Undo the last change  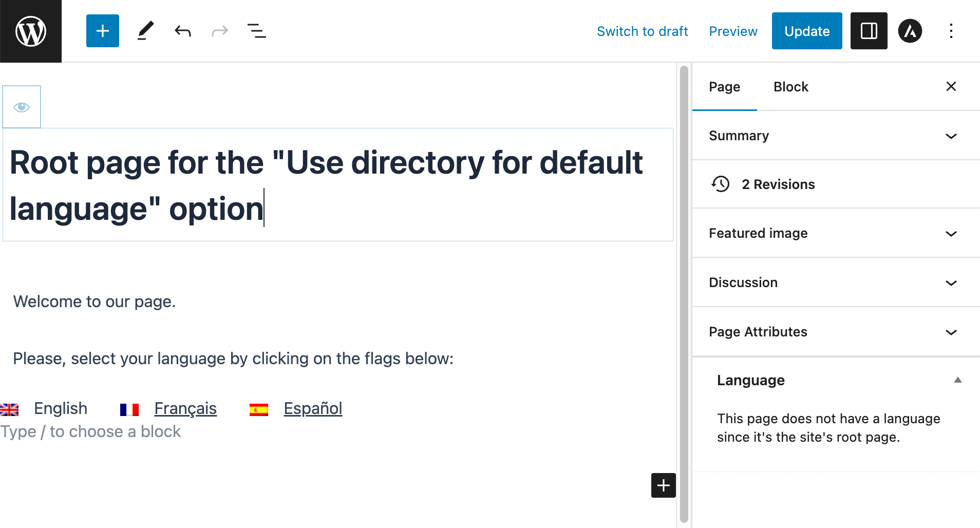182,31
